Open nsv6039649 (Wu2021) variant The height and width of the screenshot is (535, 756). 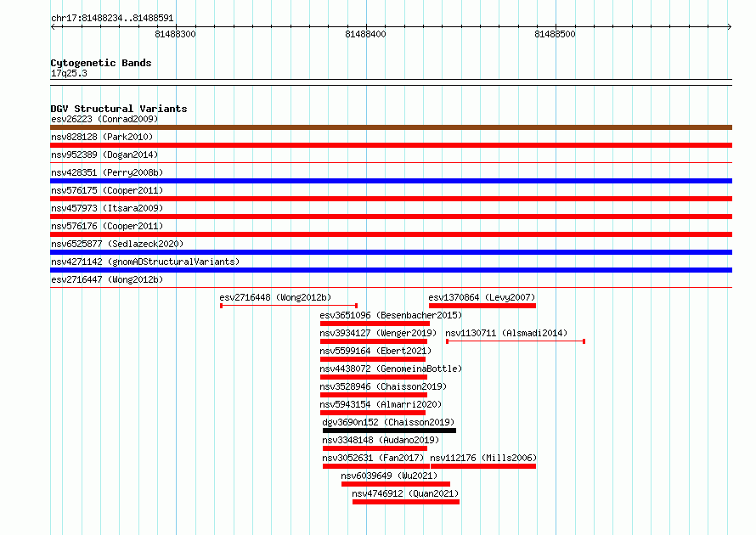pyautogui.click(x=389, y=476)
